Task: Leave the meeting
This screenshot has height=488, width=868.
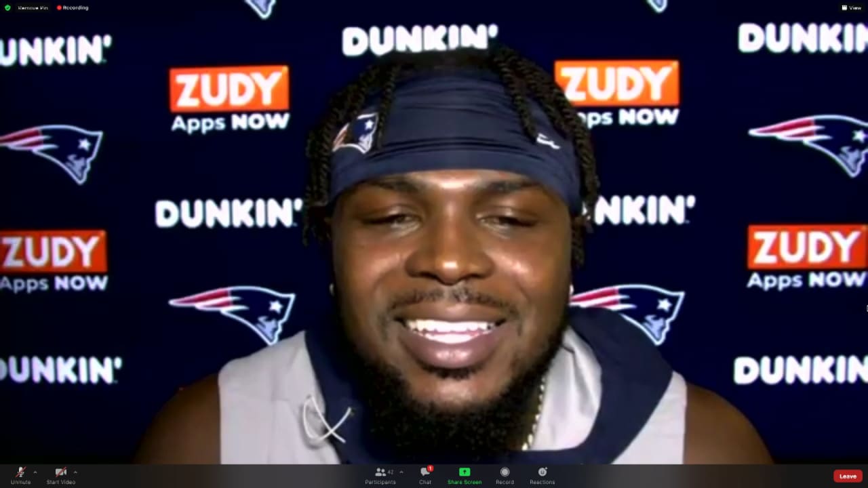Action: [848, 476]
